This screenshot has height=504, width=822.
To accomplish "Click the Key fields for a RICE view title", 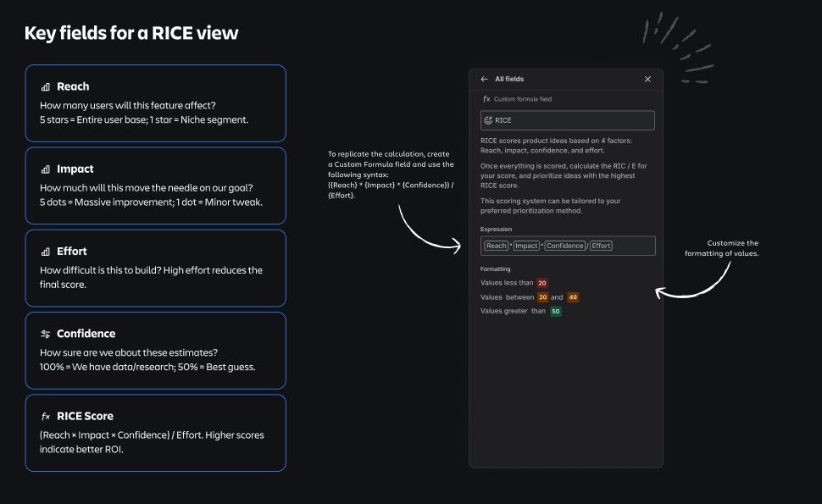I will (x=131, y=33).
